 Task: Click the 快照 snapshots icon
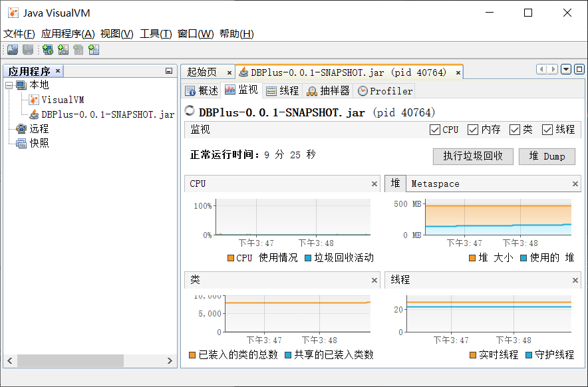pyautogui.click(x=21, y=143)
